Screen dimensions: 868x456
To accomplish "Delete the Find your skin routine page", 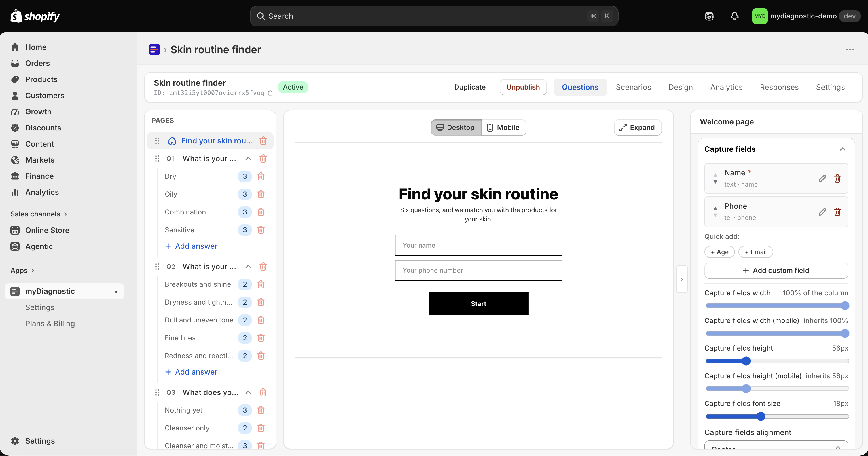I will 263,140.
